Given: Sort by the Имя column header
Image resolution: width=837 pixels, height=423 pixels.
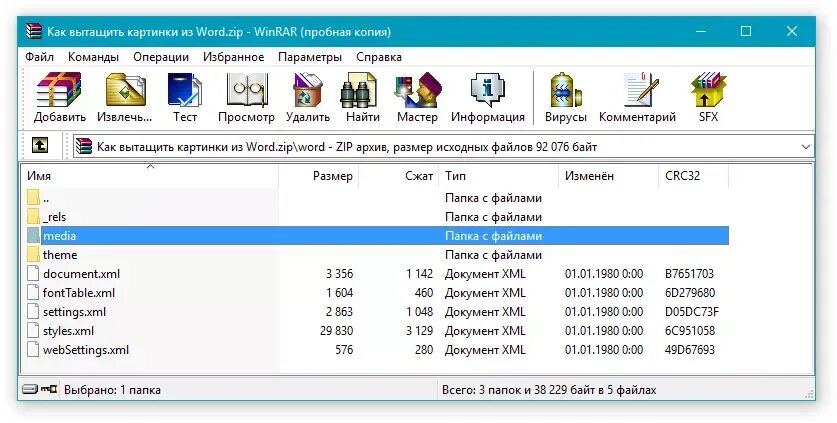Looking at the screenshot, I should coord(150,176).
